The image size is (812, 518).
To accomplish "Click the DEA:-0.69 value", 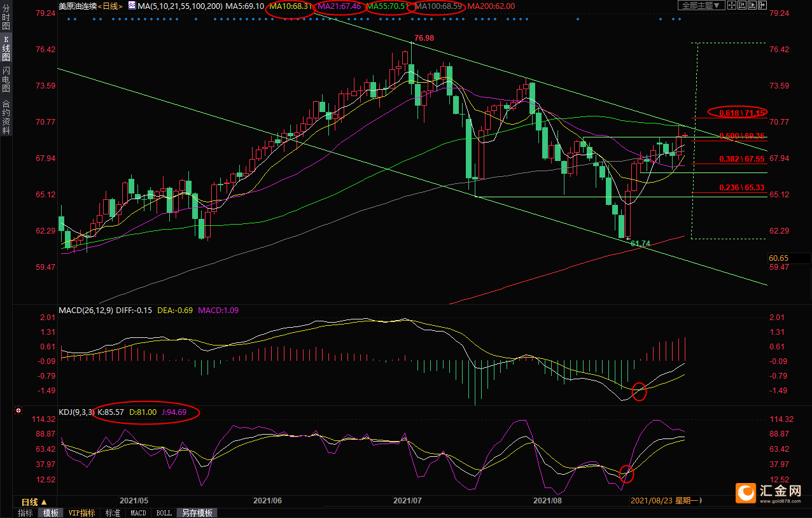I will tap(175, 310).
